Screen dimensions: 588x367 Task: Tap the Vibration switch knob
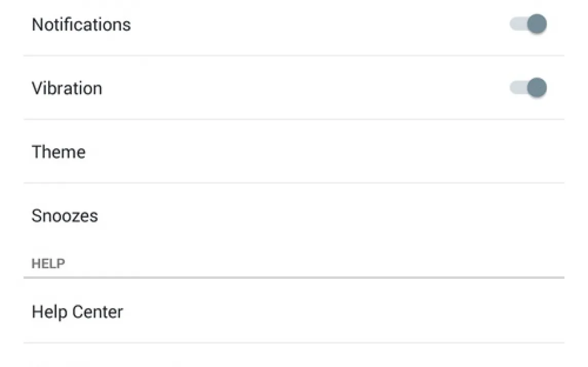(x=537, y=88)
